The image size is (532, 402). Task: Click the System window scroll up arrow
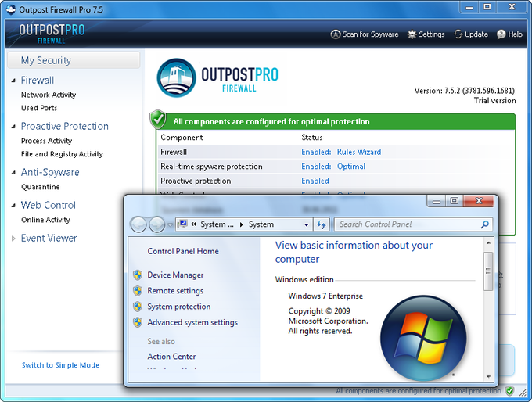click(488, 243)
